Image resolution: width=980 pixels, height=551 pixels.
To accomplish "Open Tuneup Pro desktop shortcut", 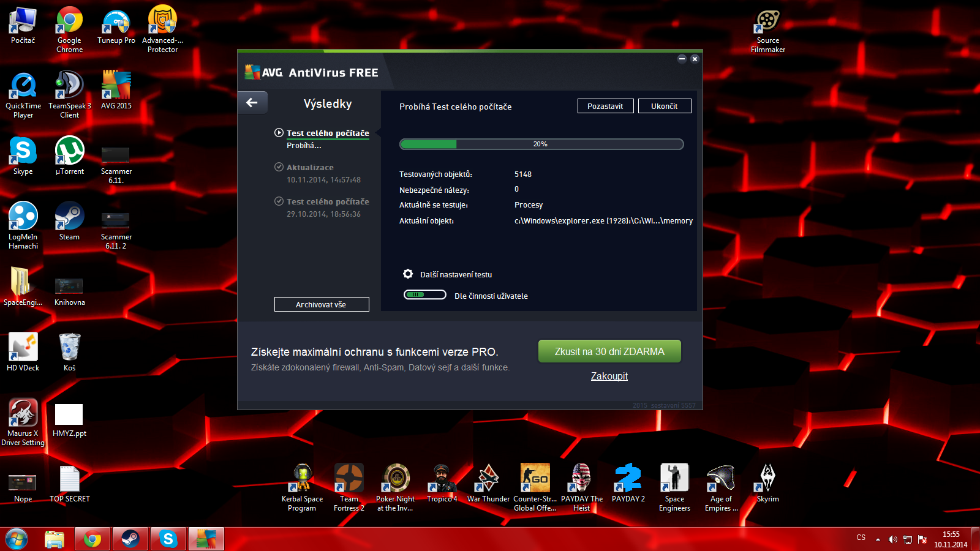I will click(x=116, y=26).
